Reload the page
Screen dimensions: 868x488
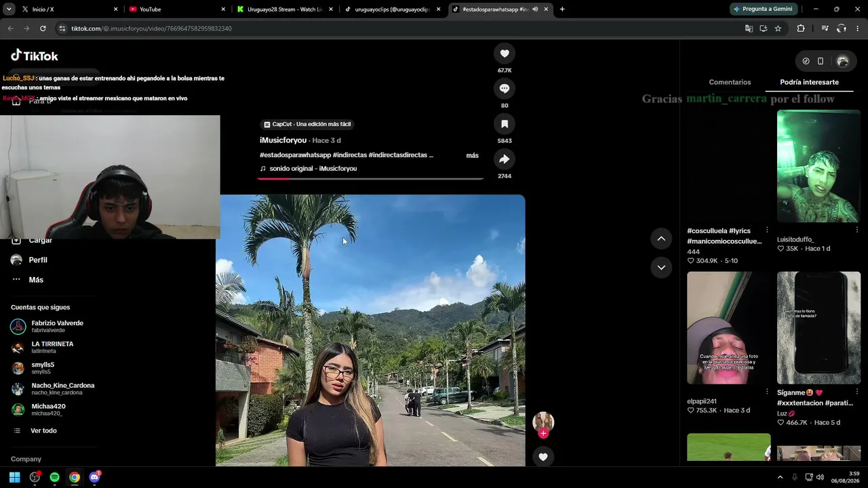coord(43,28)
